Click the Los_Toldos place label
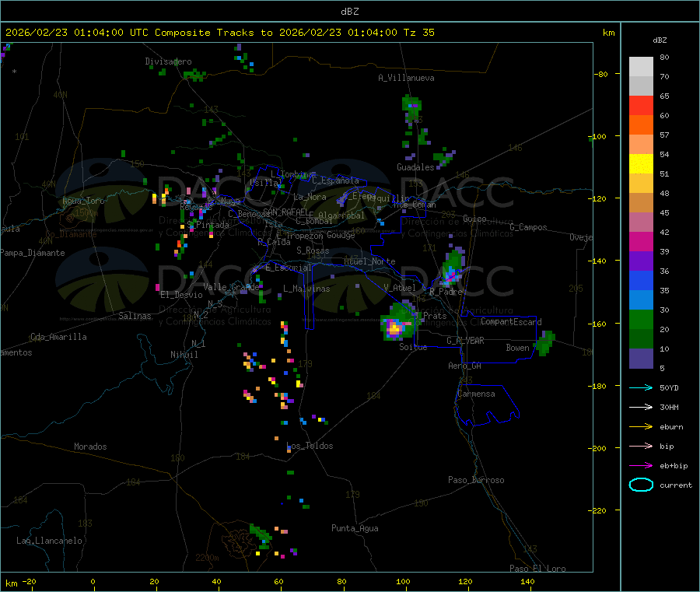This screenshot has height=592, width=700. pos(310,446)
